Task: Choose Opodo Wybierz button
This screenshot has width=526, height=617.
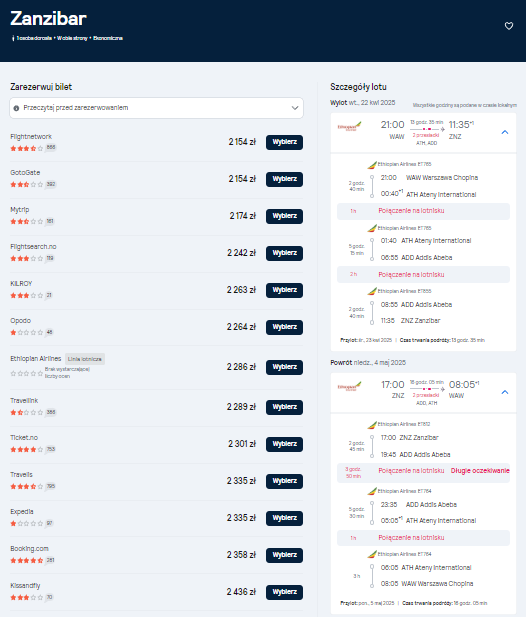Action: (x=284, y=327)
